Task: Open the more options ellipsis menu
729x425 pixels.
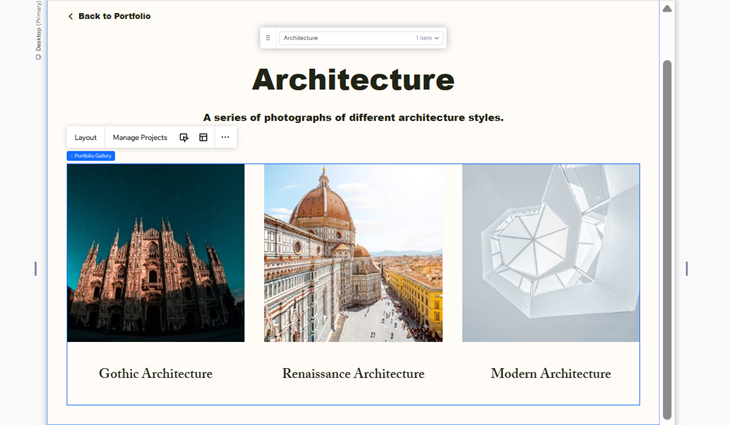Action: point(225,138)
